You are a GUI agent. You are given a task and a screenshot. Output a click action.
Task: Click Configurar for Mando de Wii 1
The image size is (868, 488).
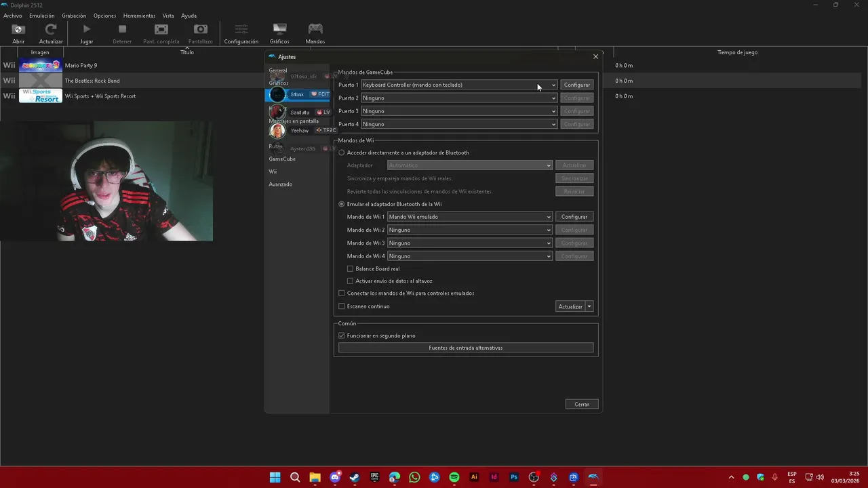point(574,217)
